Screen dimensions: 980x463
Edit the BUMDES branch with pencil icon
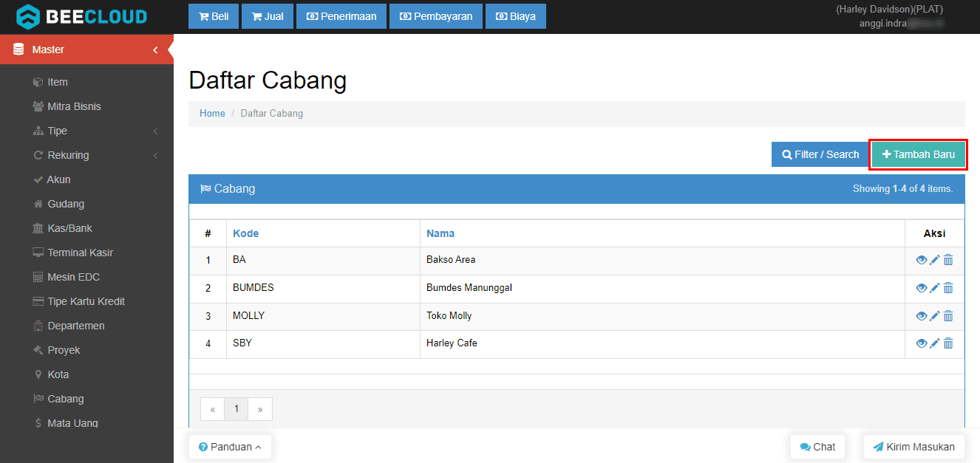tap(935, 288)
